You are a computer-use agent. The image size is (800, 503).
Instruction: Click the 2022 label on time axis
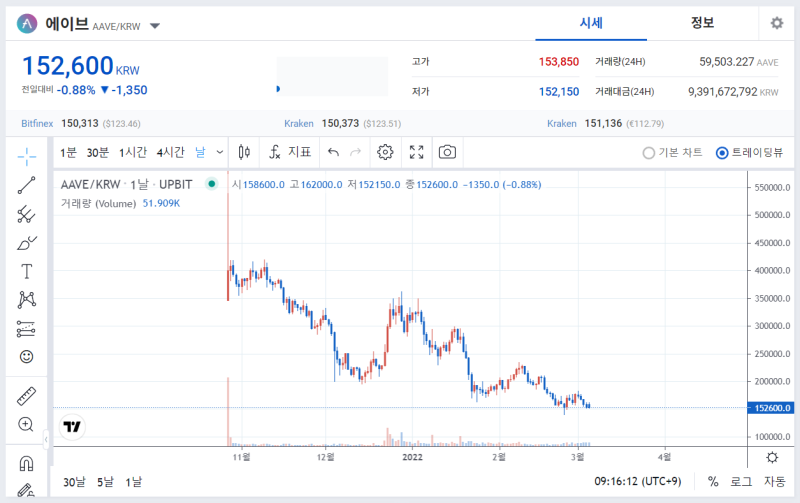coord(412,457)
